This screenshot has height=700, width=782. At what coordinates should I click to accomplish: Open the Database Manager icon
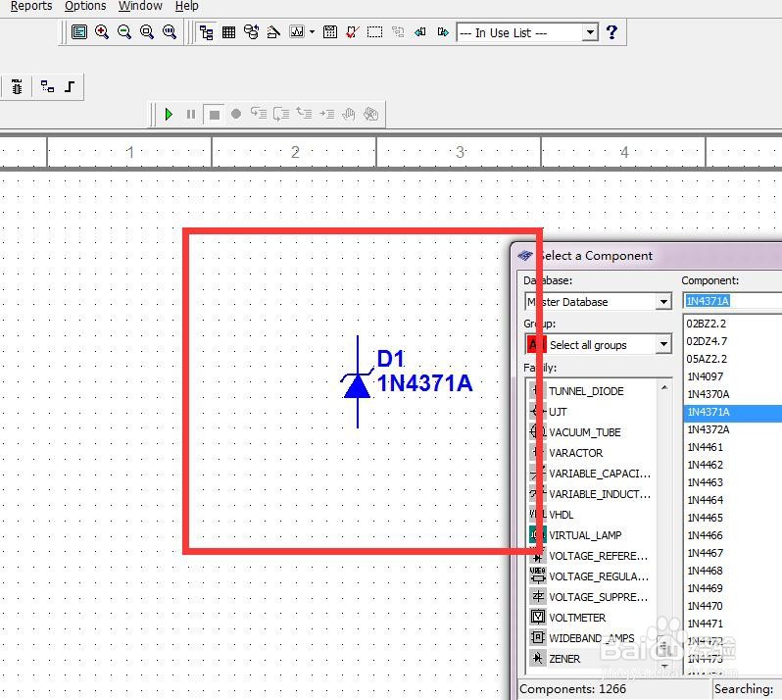(251, 32)
